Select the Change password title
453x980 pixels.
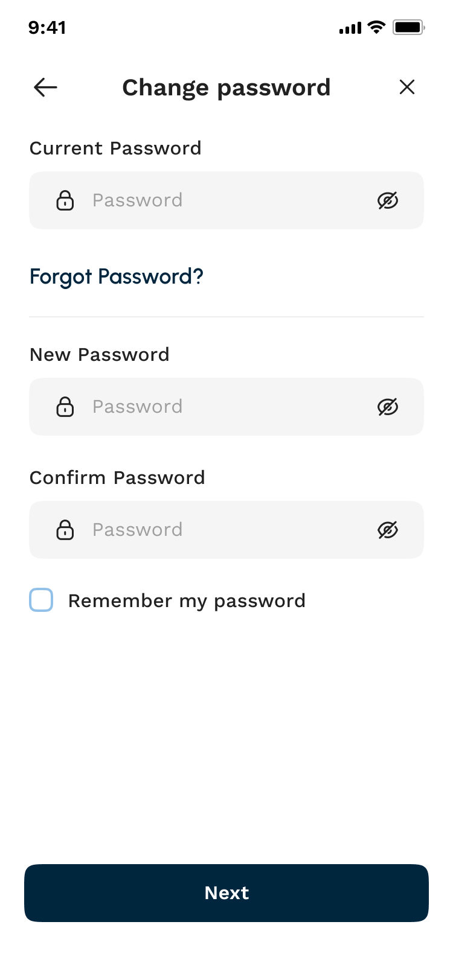click(226, 87)
